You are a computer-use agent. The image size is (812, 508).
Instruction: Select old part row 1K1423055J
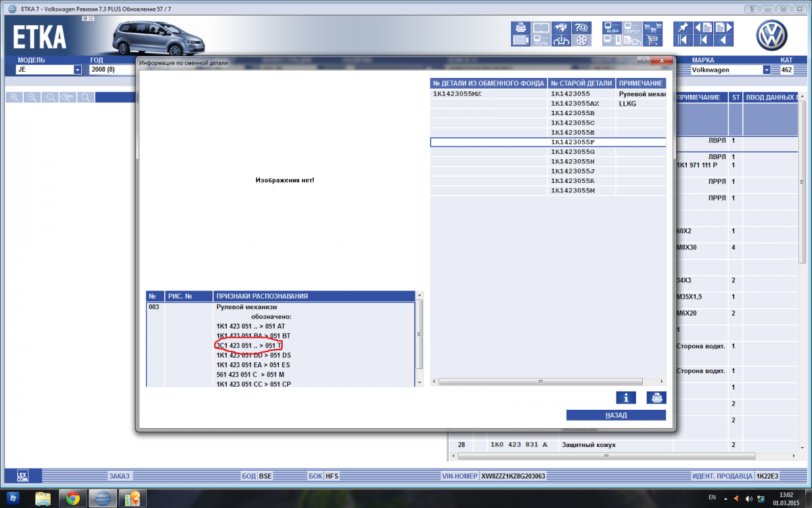(572, 171)
